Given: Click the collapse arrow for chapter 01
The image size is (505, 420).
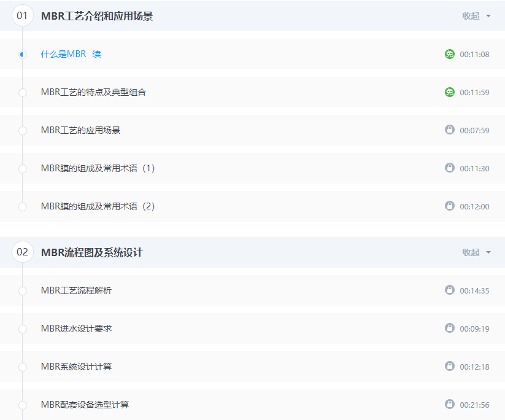Looking at the screenshot, I should click(488, 16).
